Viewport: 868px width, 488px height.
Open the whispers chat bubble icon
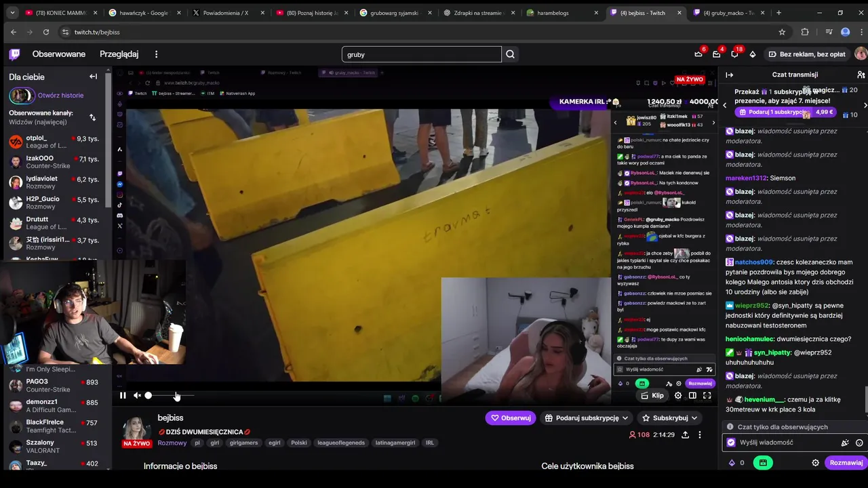pos(734,54)
